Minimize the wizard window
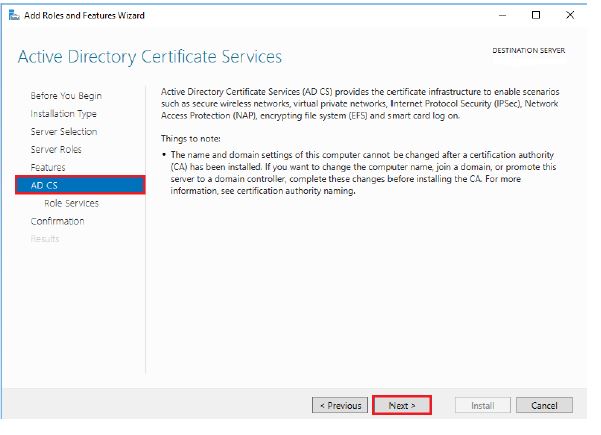This screenshot has width=601, height=435. click(x=502, y=15)
